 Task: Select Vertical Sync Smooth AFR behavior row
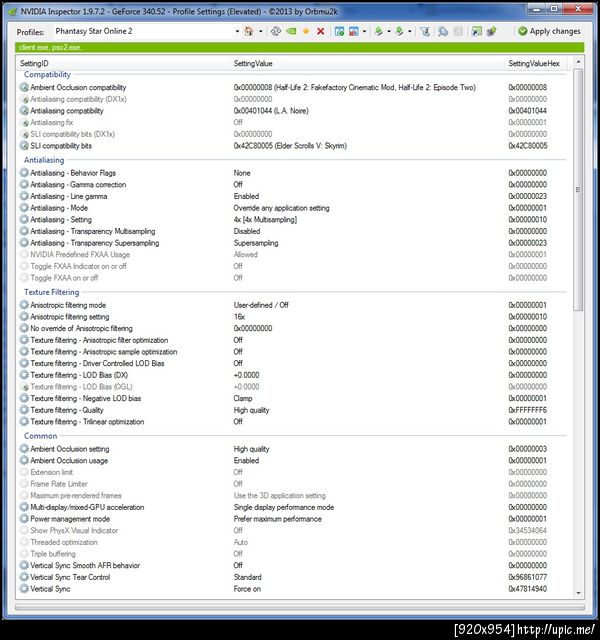(294, 566)
